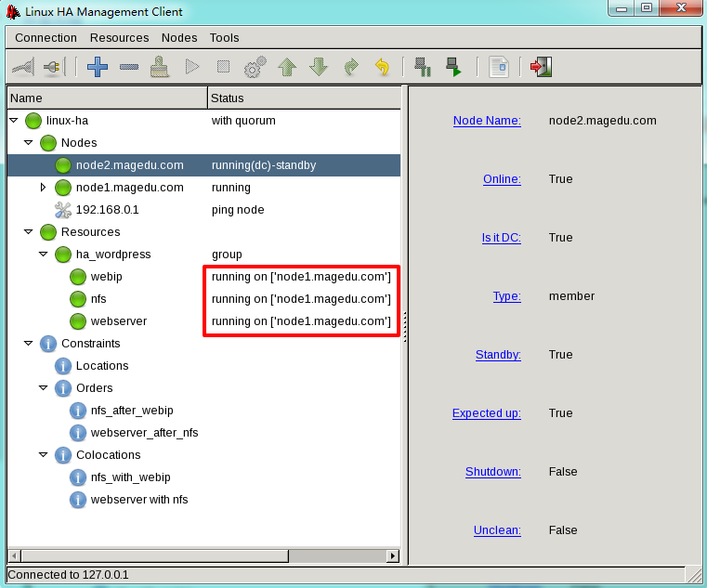Click the Is it DC link

[502, 238]
